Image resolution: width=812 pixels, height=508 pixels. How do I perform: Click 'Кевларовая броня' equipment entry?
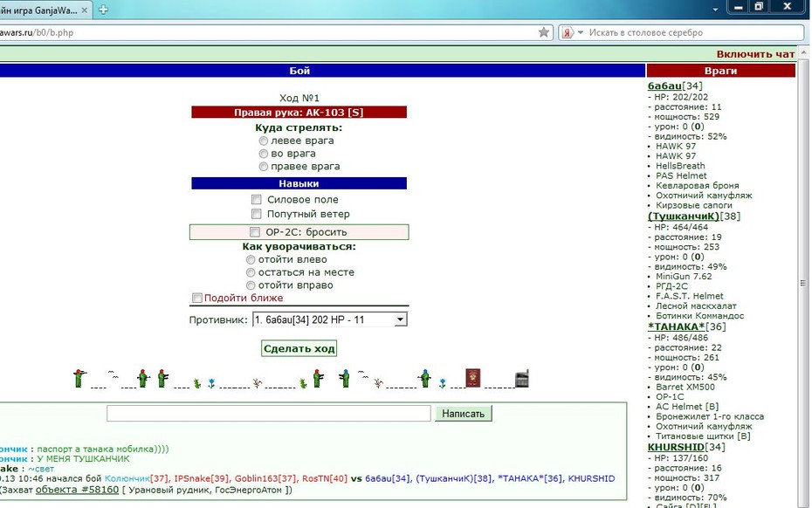tap(697, 185)
